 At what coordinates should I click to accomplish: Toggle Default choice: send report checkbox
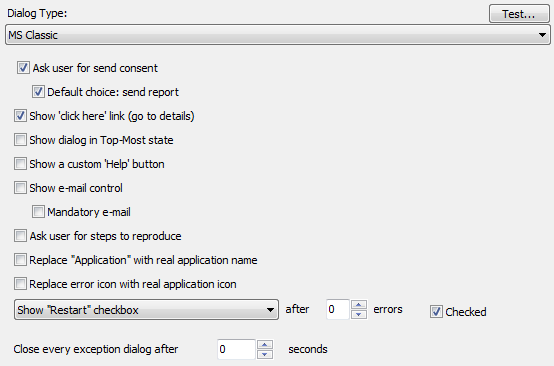tap(38, 92)
